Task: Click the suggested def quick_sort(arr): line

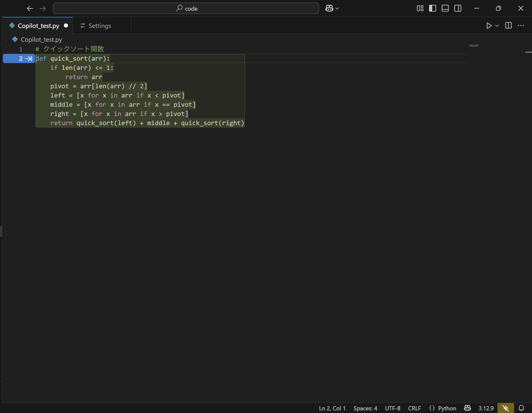Action: 73,59
